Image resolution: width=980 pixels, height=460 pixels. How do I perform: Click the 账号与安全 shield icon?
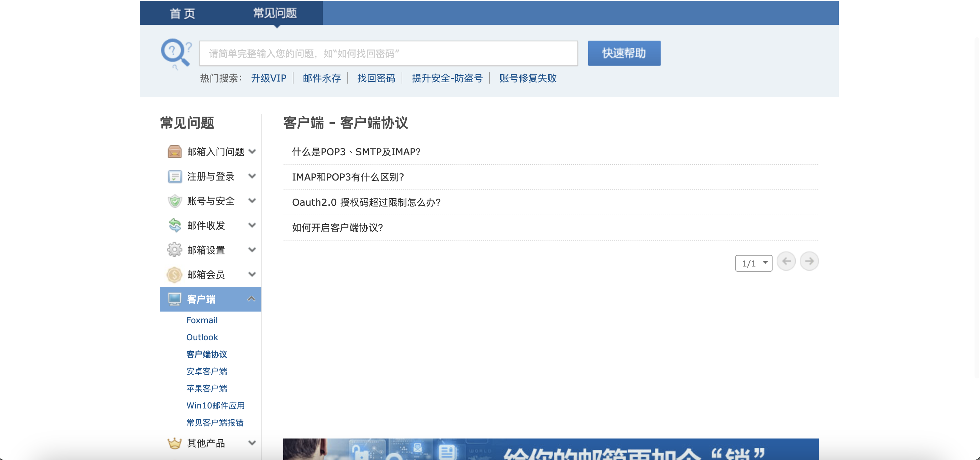point(175,201)
